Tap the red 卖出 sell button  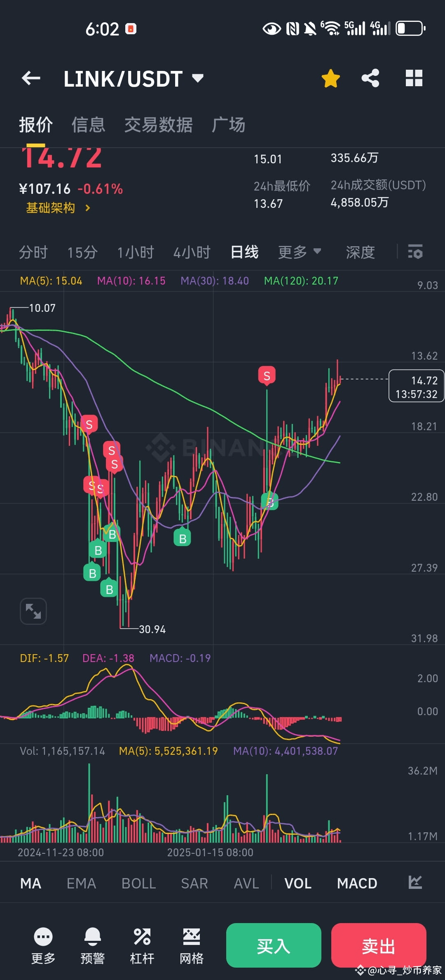point(379,946)
